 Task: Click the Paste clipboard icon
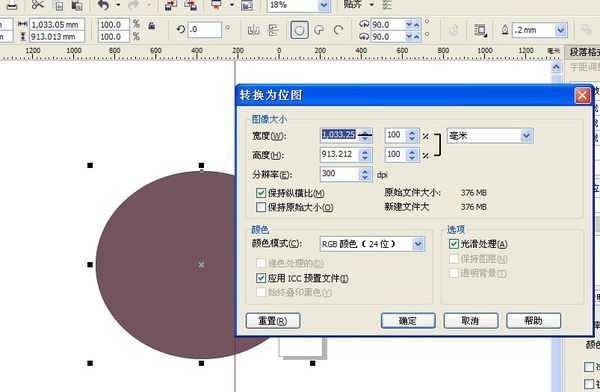(77, 5)
